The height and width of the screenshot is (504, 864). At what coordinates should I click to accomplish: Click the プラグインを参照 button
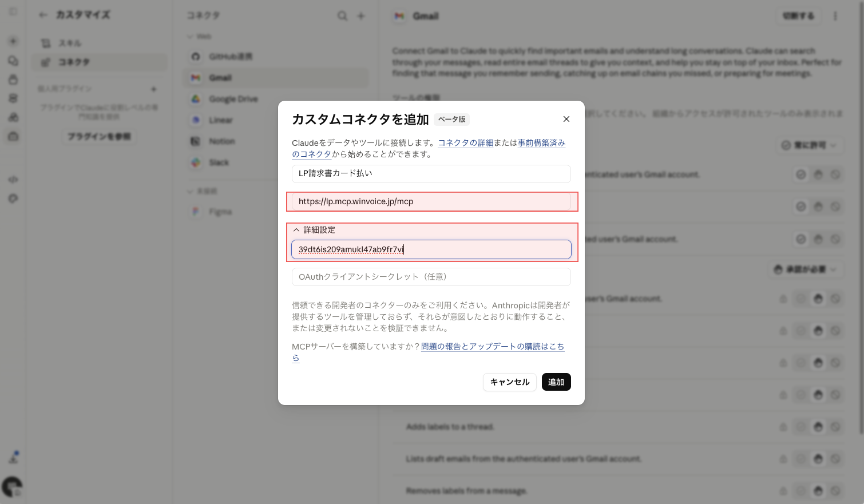point(100,136)
